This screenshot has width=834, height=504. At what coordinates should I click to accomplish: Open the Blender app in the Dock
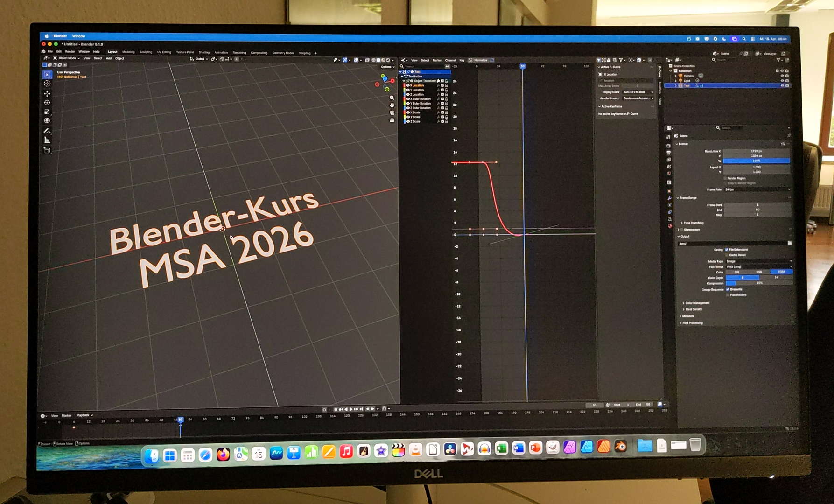pos(620,447)
